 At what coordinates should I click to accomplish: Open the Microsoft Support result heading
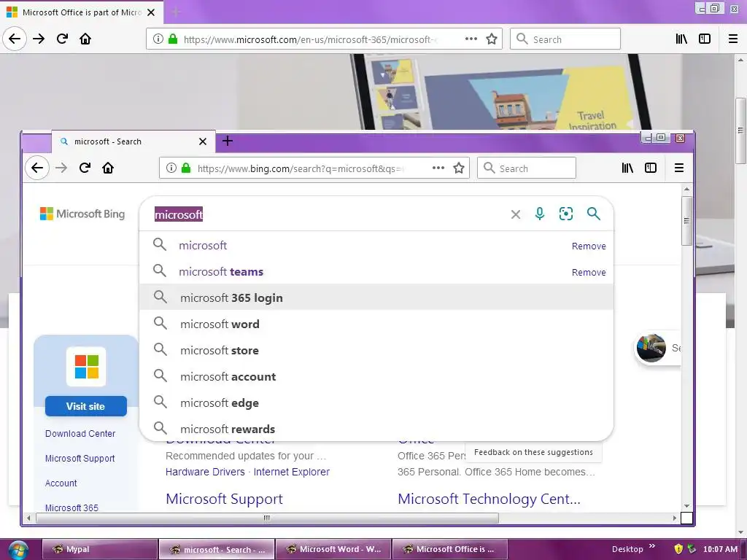point(225,499)
